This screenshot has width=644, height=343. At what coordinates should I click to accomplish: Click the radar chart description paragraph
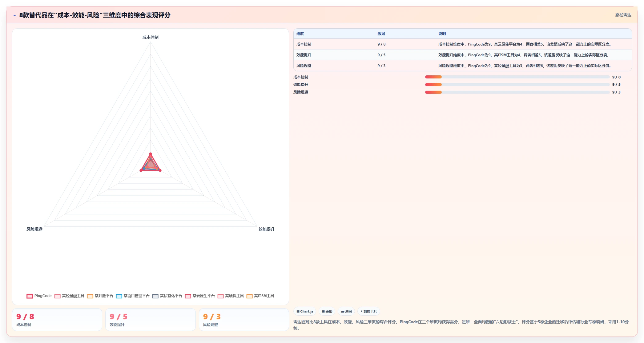tap(461, 325)
